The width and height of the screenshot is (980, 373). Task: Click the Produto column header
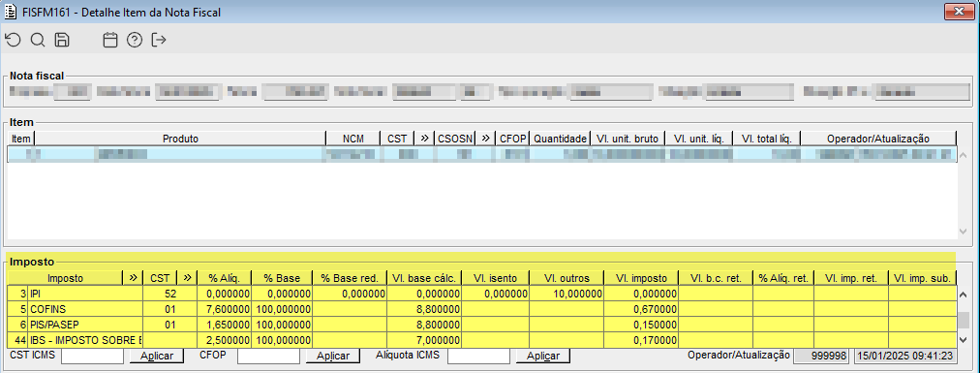tap(181, 139)
